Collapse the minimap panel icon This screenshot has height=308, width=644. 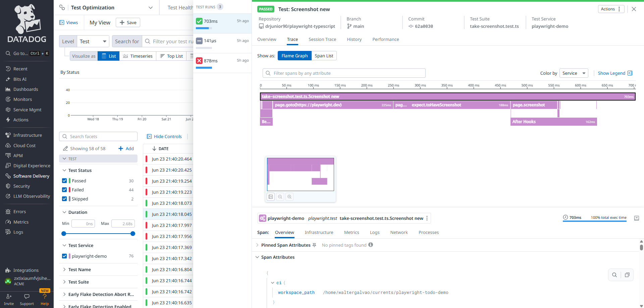(x=271, y=197)
